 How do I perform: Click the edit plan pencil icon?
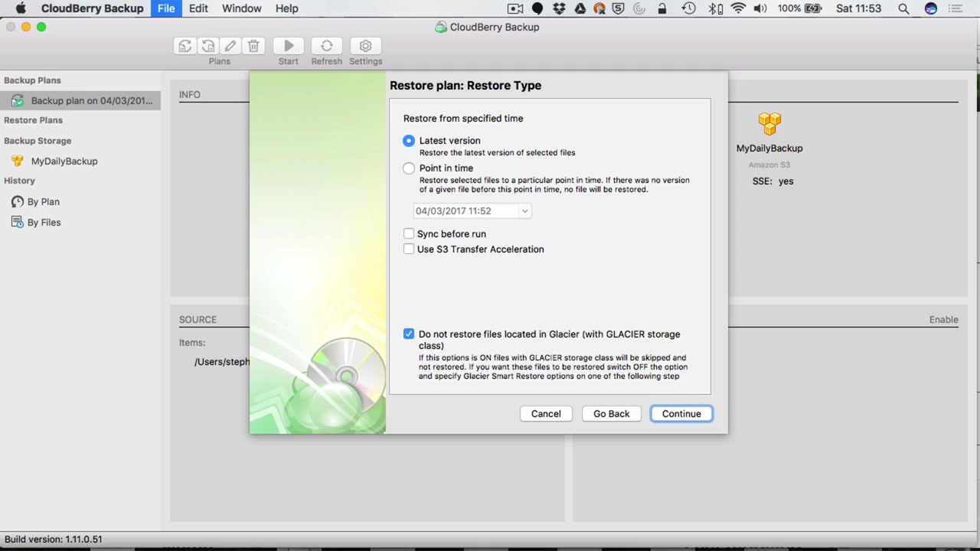230,46
